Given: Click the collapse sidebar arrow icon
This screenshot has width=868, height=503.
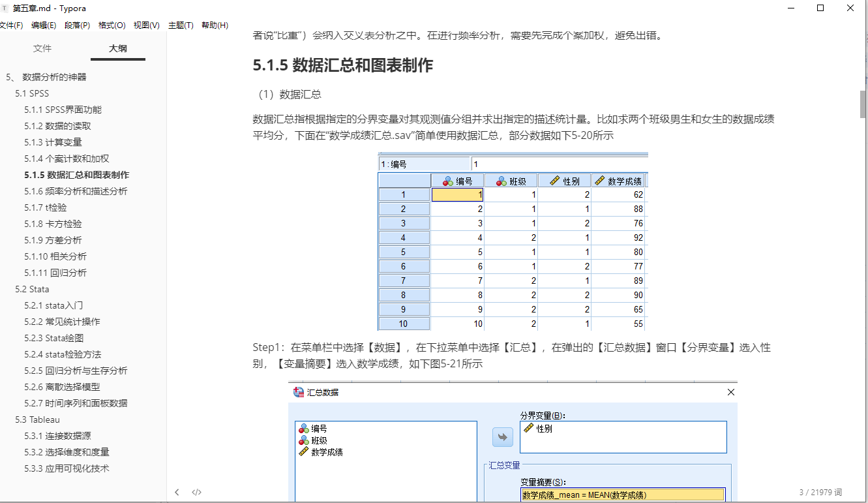Looking at the screenshot, I should pyautogui.click(x=177, y=492).
